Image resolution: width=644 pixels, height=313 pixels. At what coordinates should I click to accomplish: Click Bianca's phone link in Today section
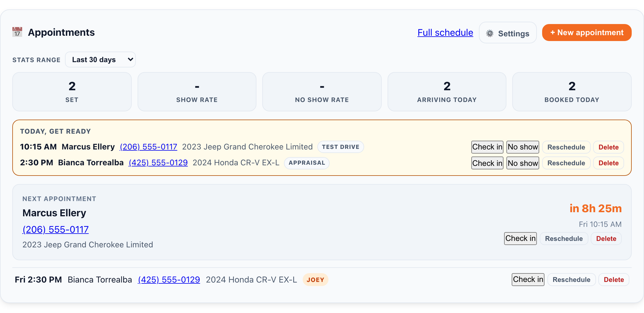pyautogui.click(x=158, y=163)
